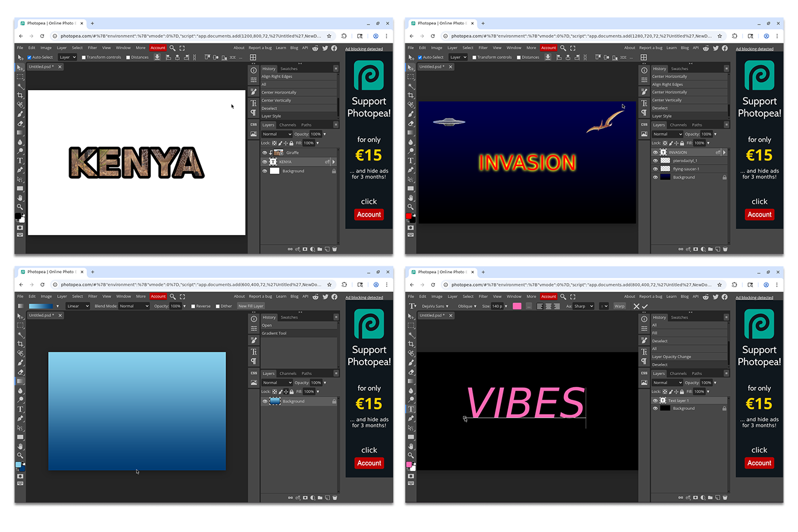Switch to Swatches tab in the INVASION window
Image resolution: width=798 pixels, height=532 pixels.
click(680, 69)
